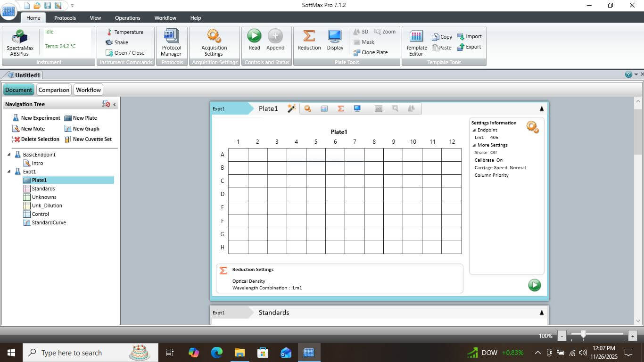
Task: Click Open / Close drawer command
Action: [x=125, y=53]
